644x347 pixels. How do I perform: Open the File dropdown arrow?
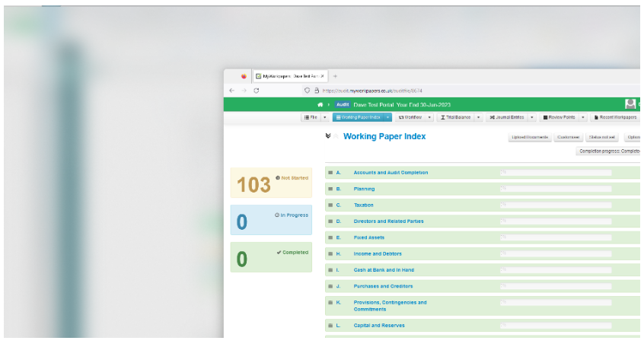click(x=324, y=117)
